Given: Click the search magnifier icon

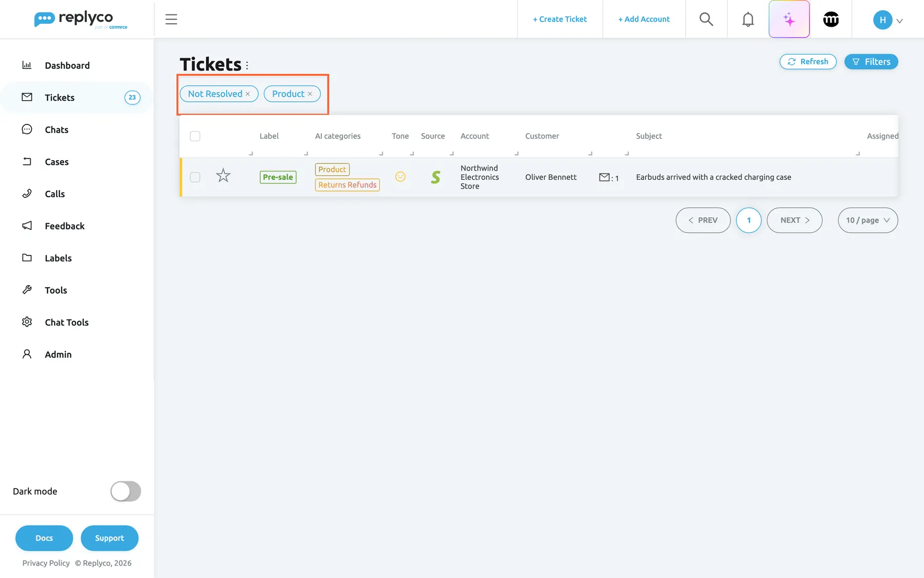Looking at the screenshot, I should (706, 19).
